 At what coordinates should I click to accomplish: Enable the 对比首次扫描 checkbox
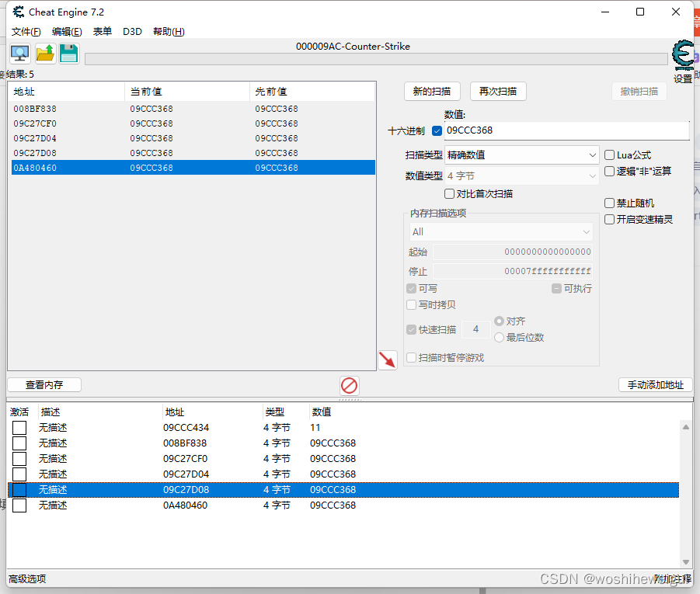pos(450,193)
